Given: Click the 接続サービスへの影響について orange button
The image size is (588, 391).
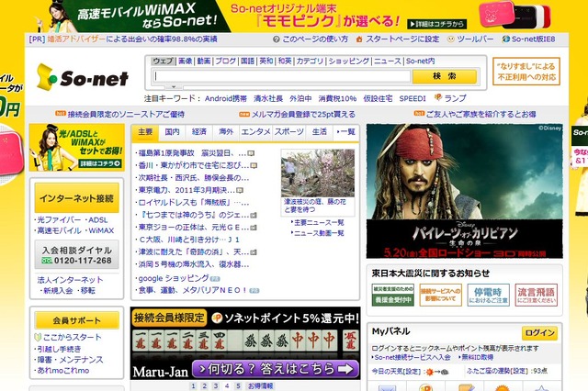Looking at the screenshot, I should coord(441,295).
